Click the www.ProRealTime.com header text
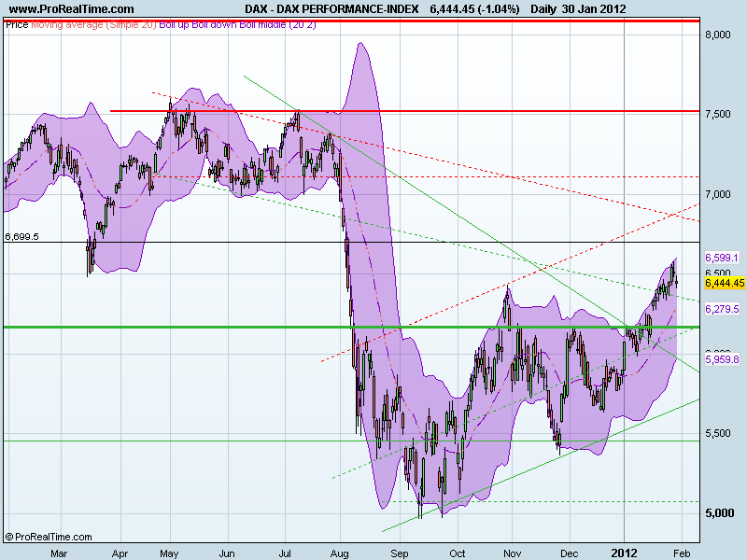This screenshot has width=747, height=560. click(x=72, y=9)
